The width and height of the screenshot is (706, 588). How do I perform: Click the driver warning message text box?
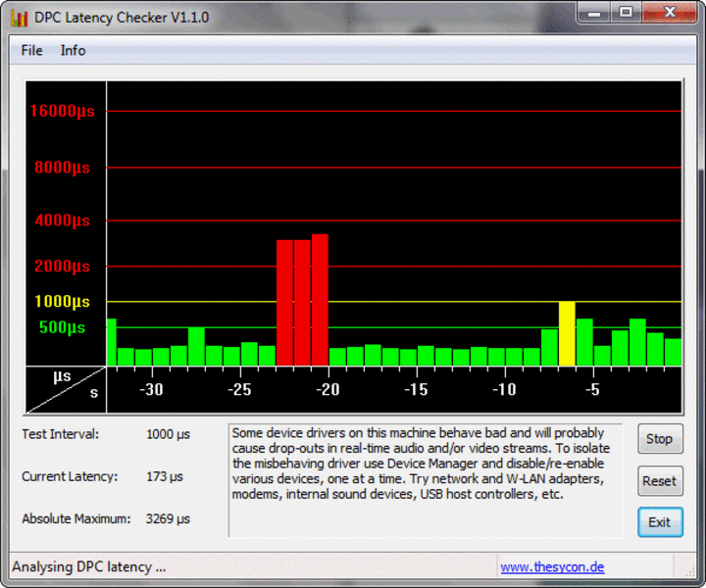point(426,480)
